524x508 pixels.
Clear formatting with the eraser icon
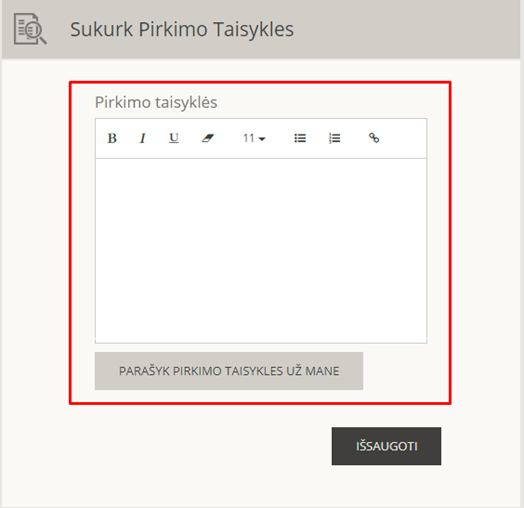pos(208,138)
